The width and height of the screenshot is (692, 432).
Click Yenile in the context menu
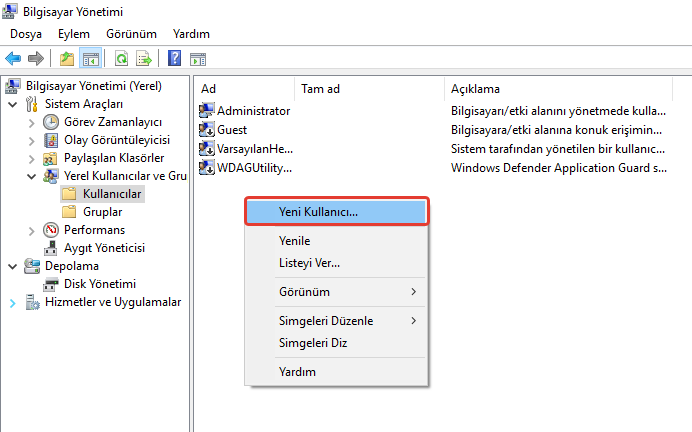294,241
